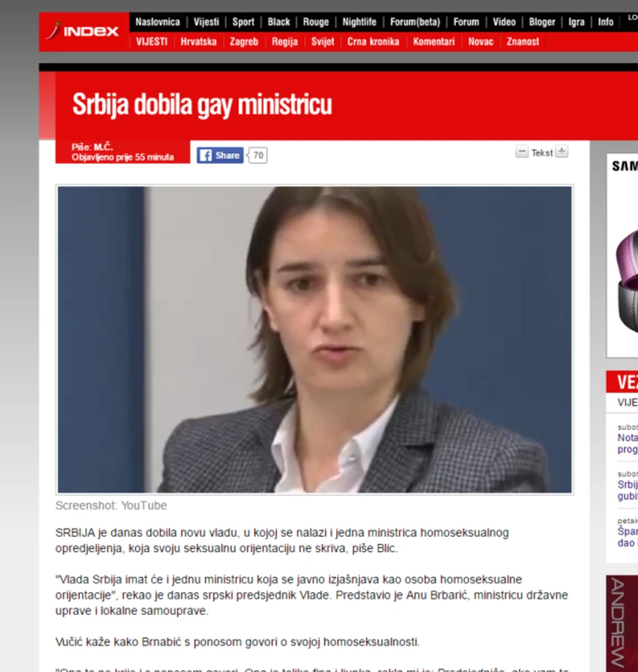Open the Crna kronika subcategory
Screen dimensions: 638x672
click(x=373, y=41)
